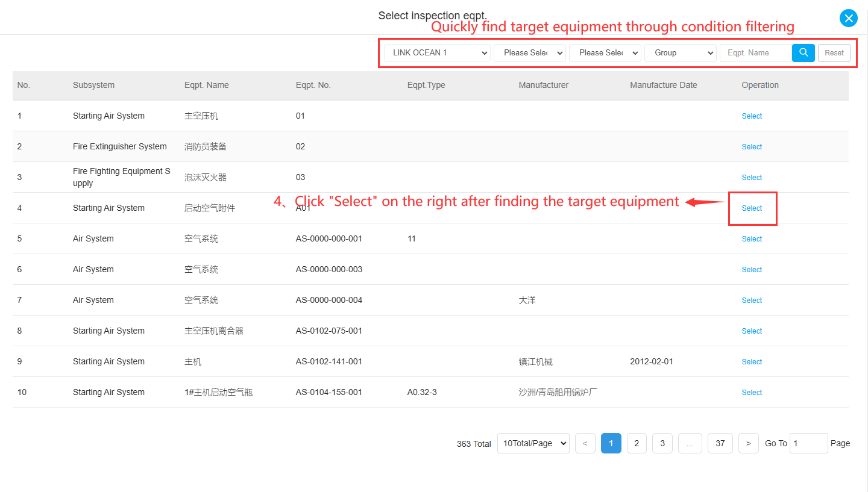Click the Manufacture Date column header

coord(664,85)
